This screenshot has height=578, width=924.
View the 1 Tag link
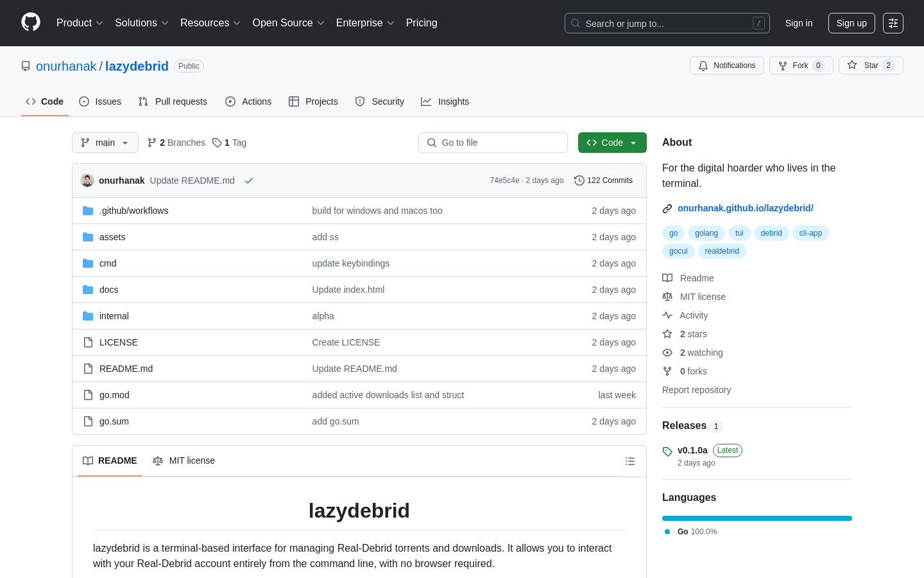tap(230, 143)
